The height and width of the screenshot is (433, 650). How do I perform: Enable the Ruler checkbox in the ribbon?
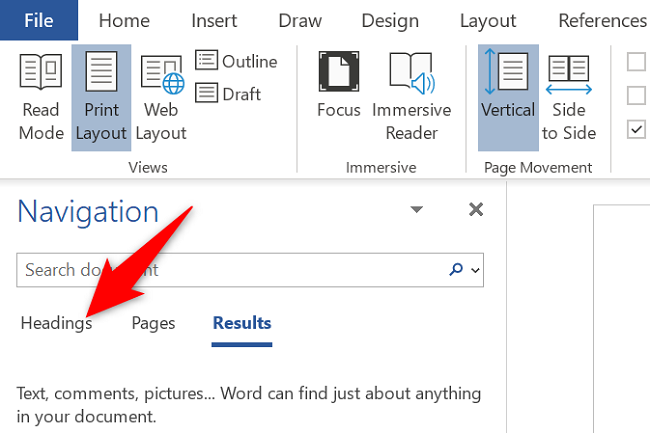coord(636,62)
